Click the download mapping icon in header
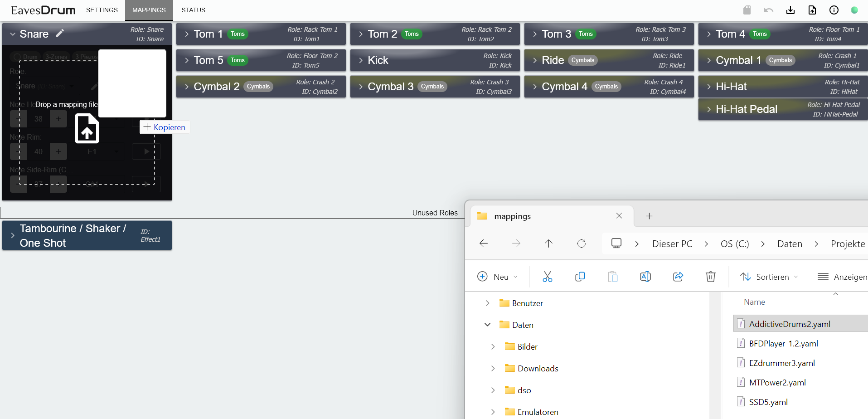Viewport: 868px width, 419px height. 790,10
